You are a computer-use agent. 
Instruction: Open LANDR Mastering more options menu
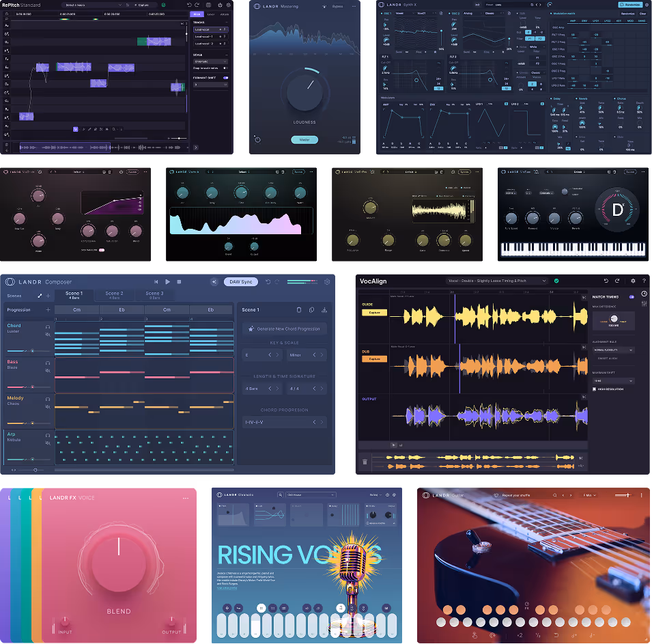(x=354, y=7)
